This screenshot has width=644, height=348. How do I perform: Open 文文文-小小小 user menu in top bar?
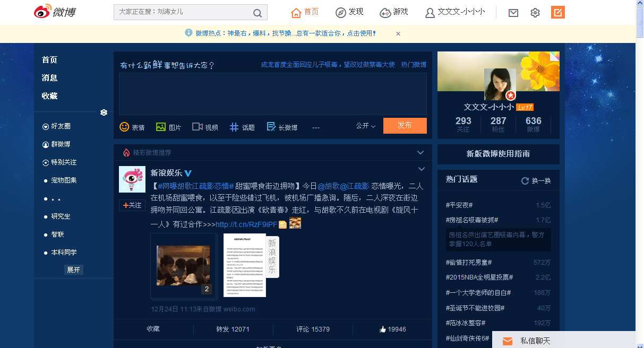pyautogui.click(x=455, y=12)
